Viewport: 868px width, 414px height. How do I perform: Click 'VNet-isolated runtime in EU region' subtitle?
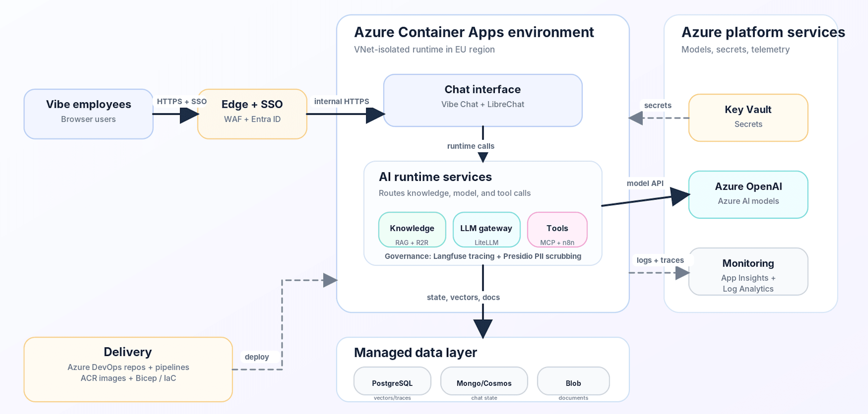pyautogui.click(x=424, y=49)
